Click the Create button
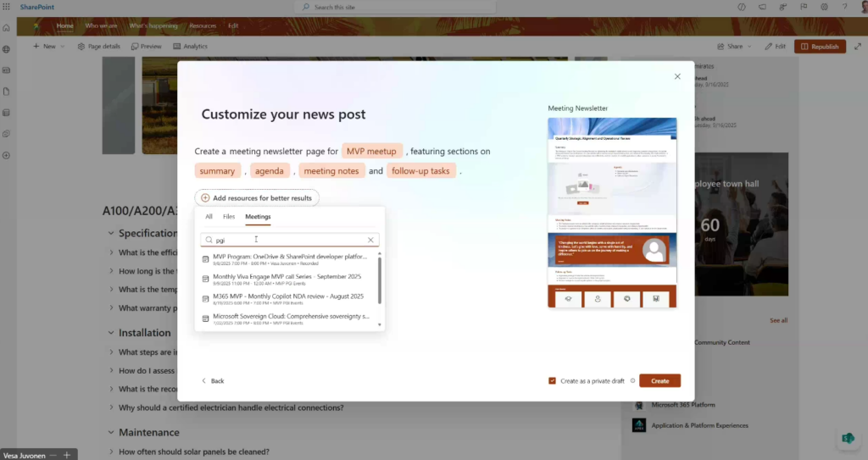This screenshot has width=868, height=460. [659, 381]
